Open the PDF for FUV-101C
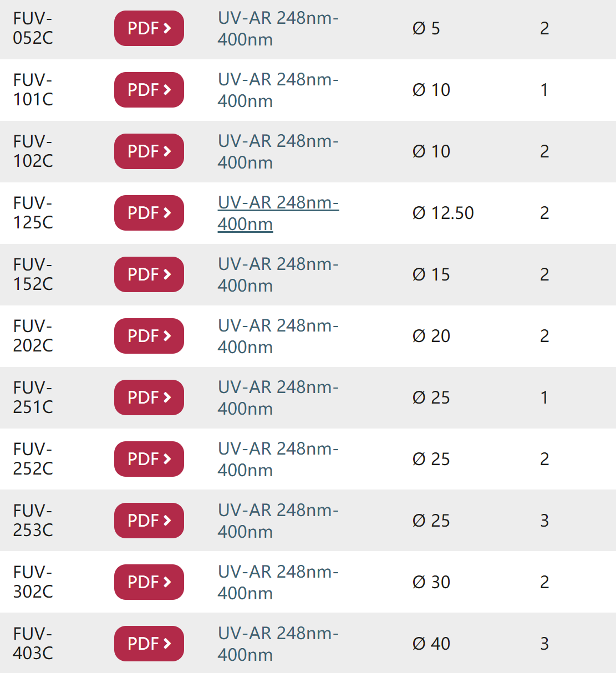 [x=149, y=90]
